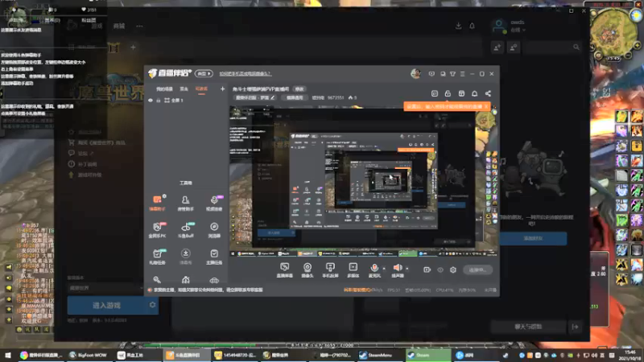Open speaker dropdown arrow

(407, 269)
